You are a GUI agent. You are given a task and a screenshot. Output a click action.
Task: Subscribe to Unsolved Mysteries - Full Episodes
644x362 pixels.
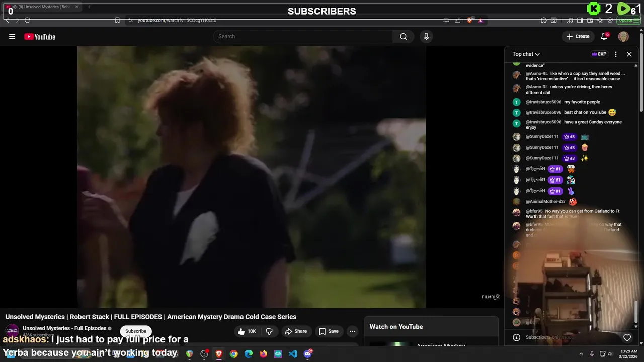click(x=136, y=331)
